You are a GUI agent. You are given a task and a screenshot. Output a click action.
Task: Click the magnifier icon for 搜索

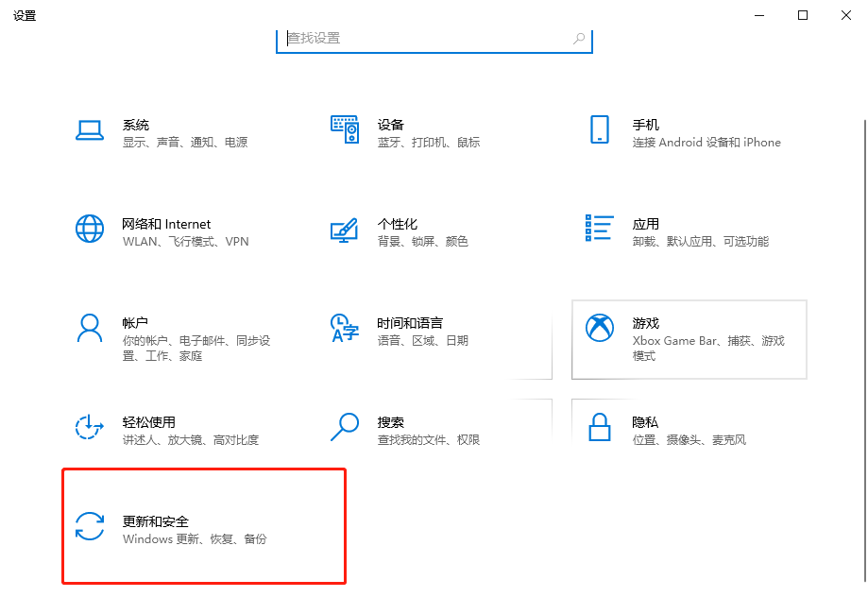(344, 426)
